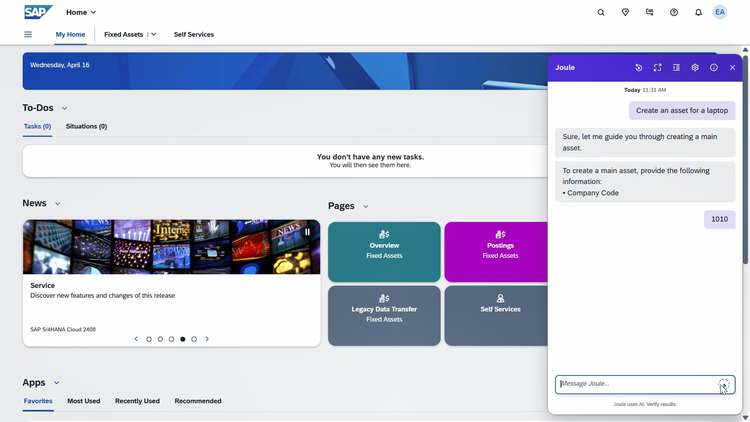Close the Joule panel
This screenshot has height=422, width=750.
pyautogui.click(x=732, y=67)
